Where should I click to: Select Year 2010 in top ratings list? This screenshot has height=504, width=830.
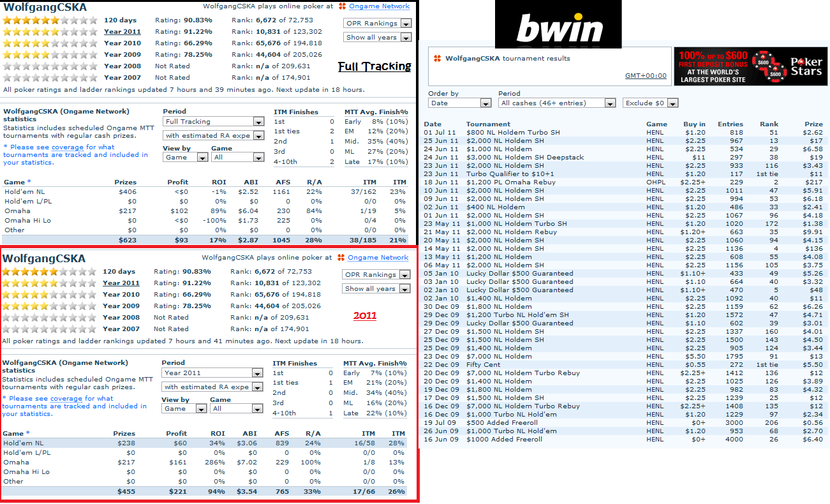pos(122,43)
